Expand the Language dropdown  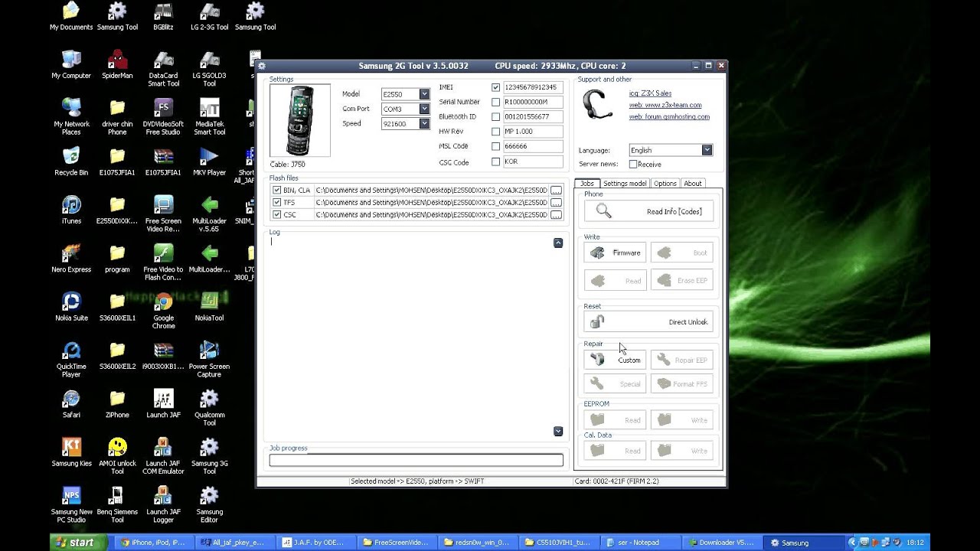point(707,150)
